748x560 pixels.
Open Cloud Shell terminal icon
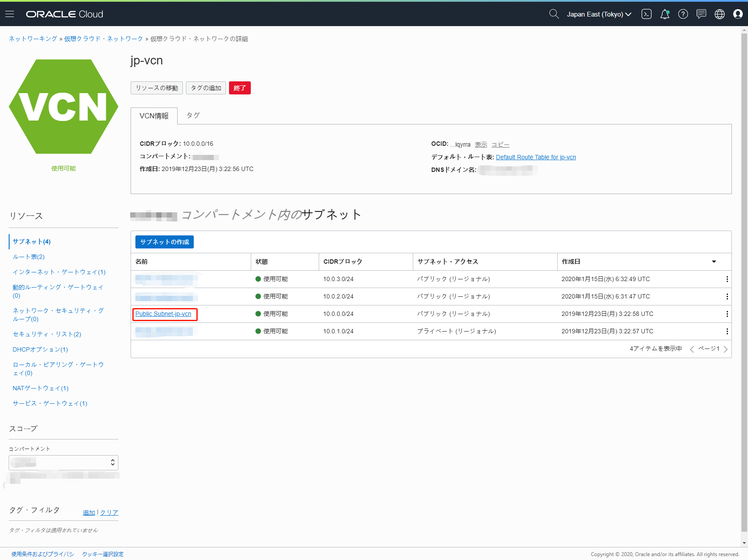click(x=647, y=14)
